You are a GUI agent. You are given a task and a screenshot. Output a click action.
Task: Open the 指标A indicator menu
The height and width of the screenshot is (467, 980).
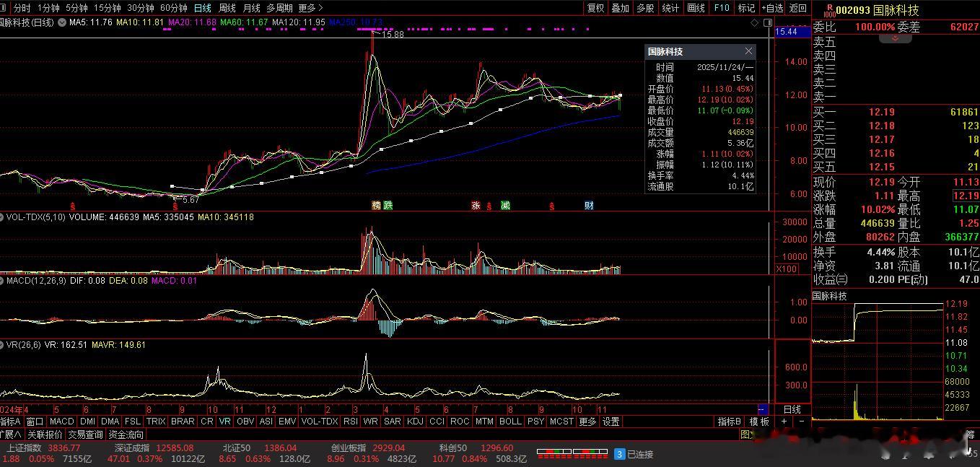[x=11, y=422]
